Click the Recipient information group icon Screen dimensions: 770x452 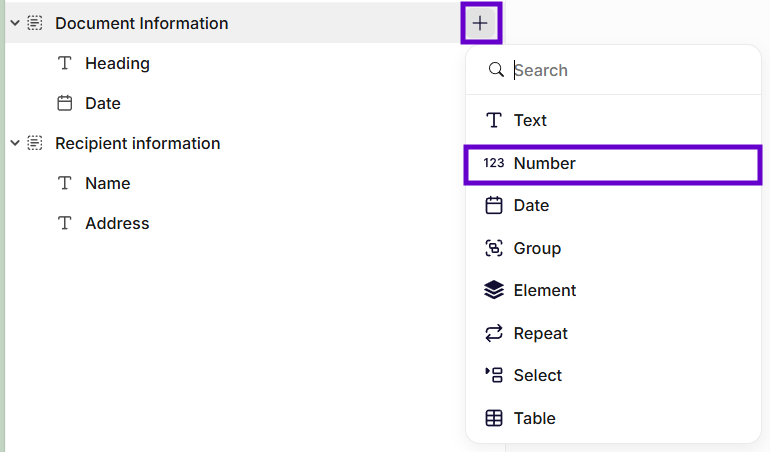click(35, 143)
